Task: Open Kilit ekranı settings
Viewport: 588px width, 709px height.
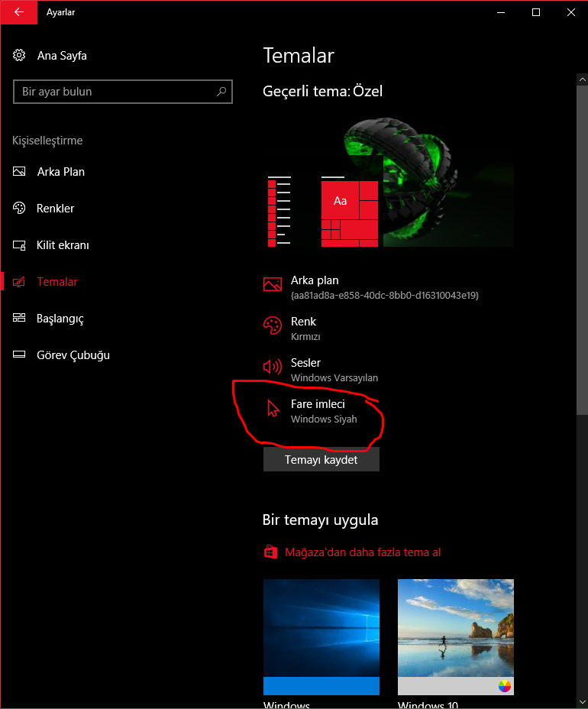Action: click(63, 245)
